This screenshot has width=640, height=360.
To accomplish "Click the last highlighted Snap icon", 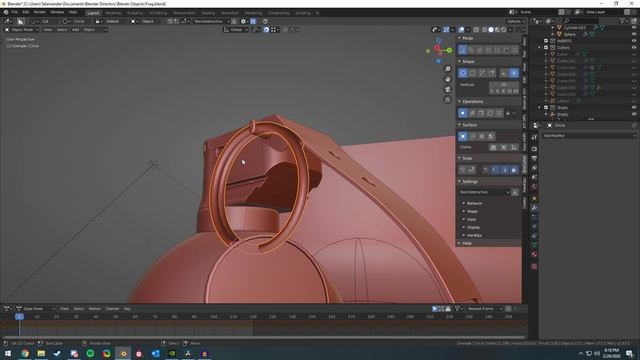I will (513, 170).
